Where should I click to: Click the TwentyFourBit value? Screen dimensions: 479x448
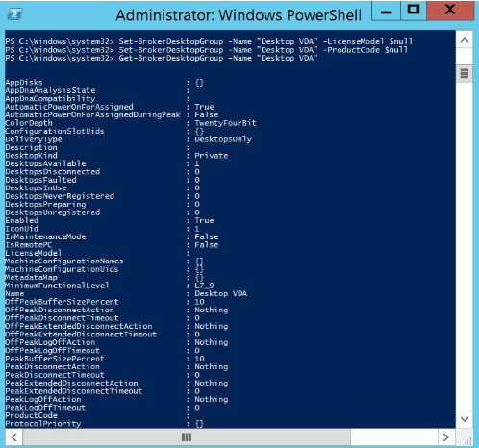click(x=225, y=123)
